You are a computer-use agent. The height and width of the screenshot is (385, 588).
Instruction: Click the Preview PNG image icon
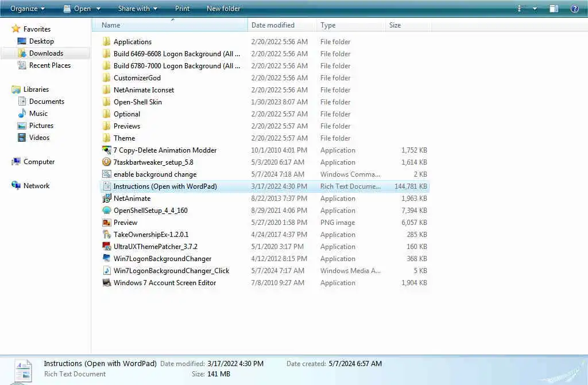pos(106,222)
